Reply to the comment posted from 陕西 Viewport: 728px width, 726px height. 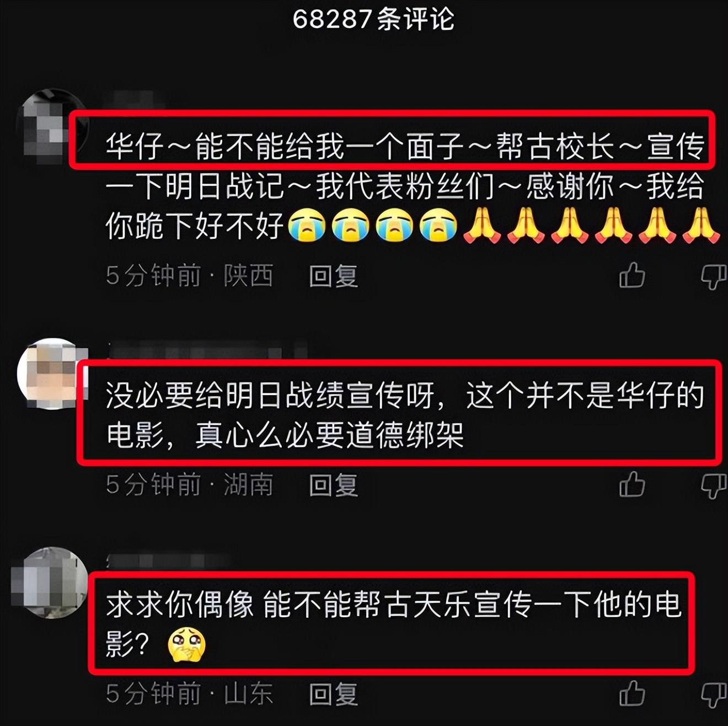(x=333, y=275)
